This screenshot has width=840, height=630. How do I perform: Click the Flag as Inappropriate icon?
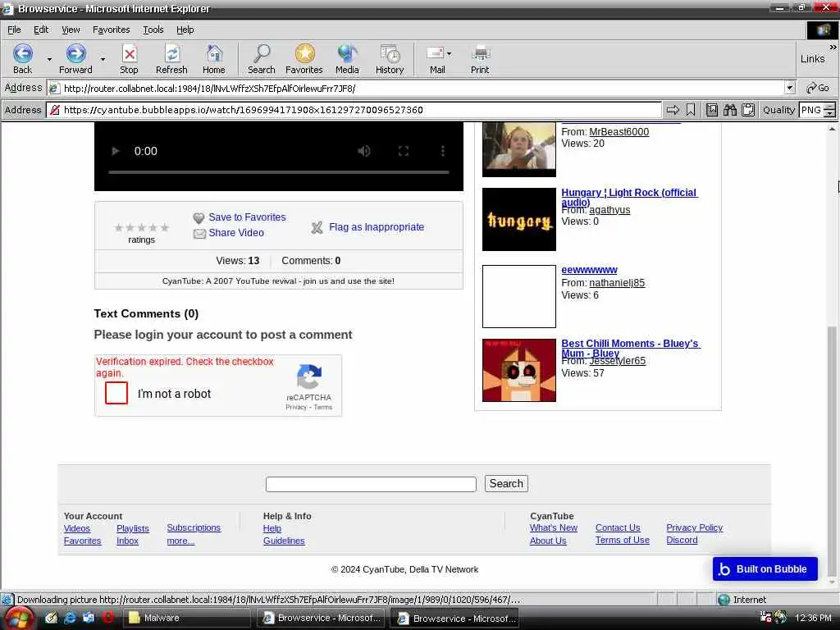[317, 228]
